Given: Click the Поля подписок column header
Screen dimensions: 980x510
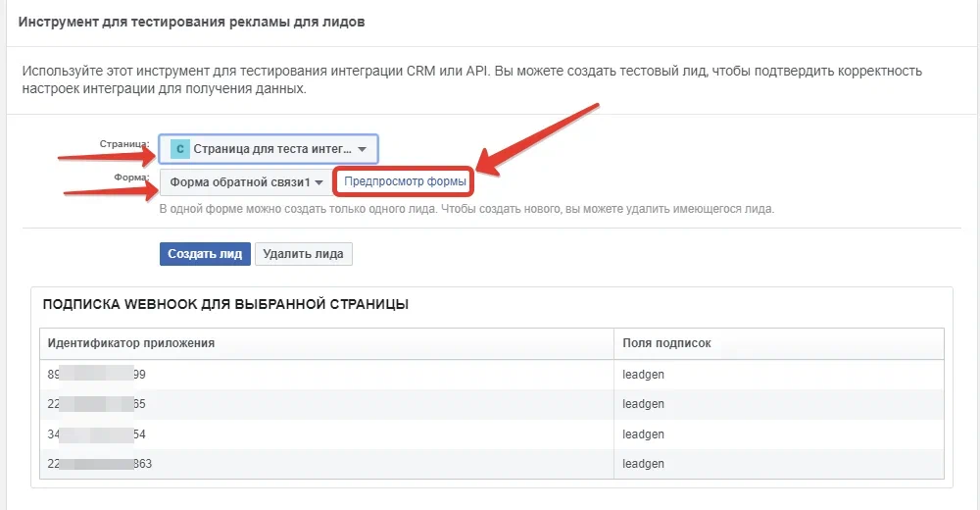Looking at the screenshot, I should (779, 343).
